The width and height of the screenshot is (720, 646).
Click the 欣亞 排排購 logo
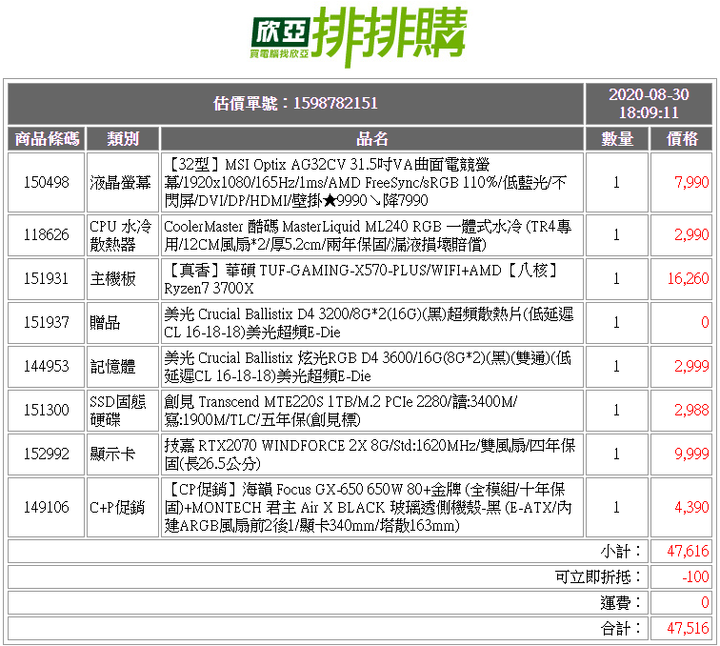click(359, 37)
